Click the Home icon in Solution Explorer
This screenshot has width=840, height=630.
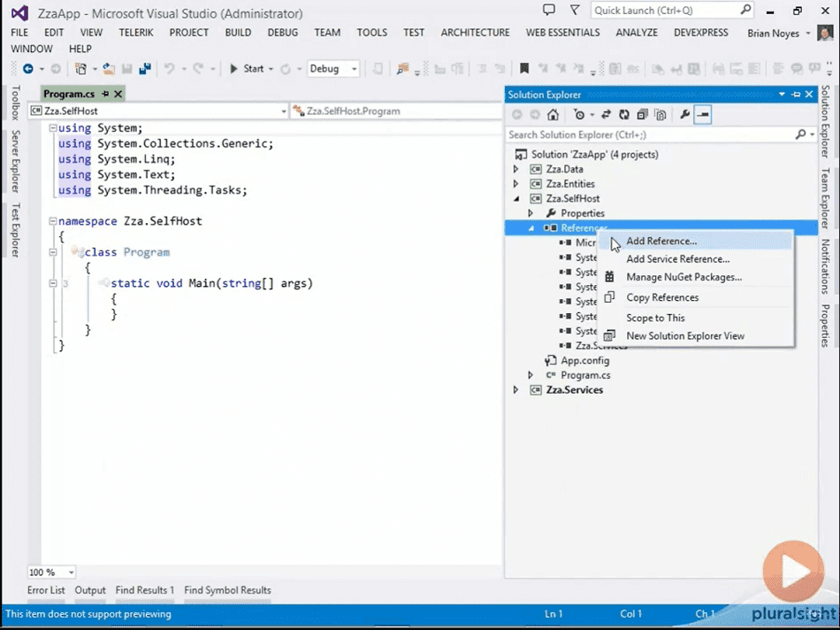pos(553,115)
